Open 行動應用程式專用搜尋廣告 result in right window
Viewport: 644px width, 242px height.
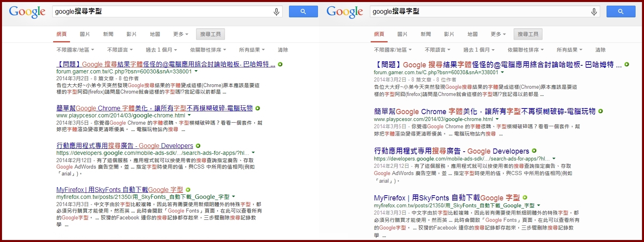(x=452, y=151)
